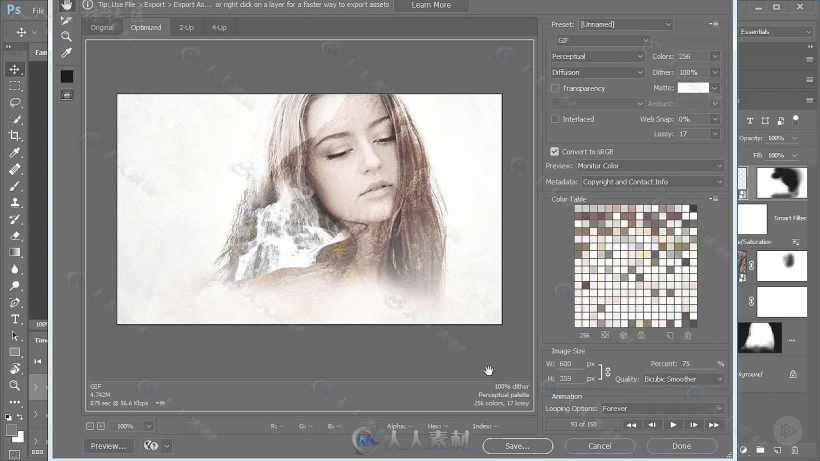This screenshot has width=820, height=461.
Task: Open the zoom level 100% dropdown
Action: [149, 427]
